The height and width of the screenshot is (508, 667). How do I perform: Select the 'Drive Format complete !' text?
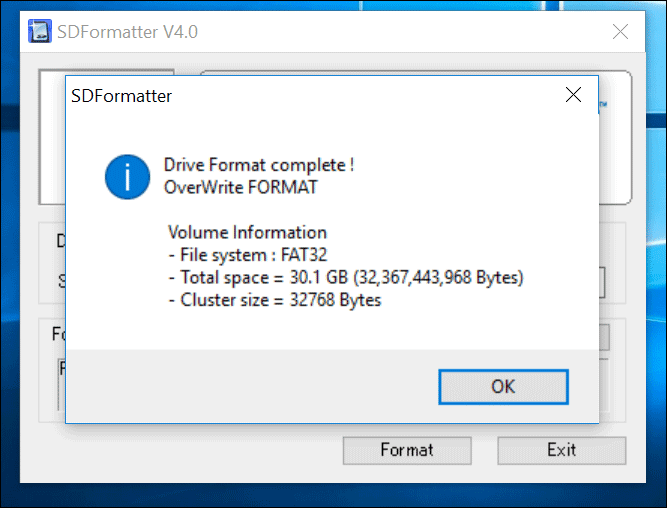click(259, 165)
